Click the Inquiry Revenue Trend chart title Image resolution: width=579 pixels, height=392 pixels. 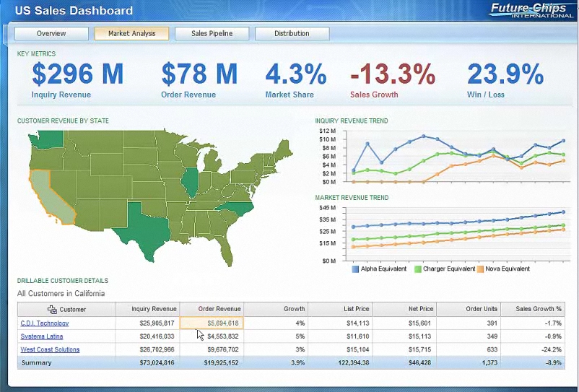351,121
